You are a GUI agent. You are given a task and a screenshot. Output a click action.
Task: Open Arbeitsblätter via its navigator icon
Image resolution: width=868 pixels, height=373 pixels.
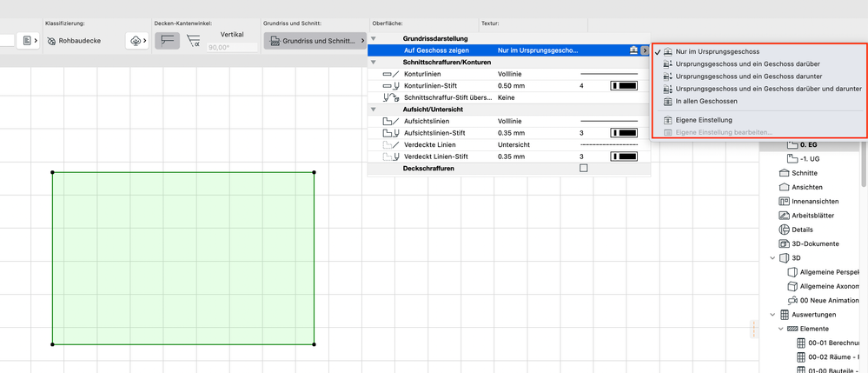point(783,215)
